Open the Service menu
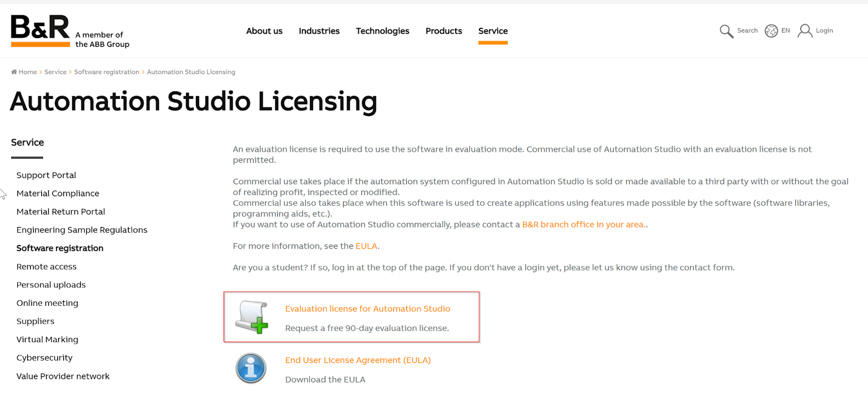Viewport: 868px width, 403px height. pyautogui.click(x=493, y=31)
